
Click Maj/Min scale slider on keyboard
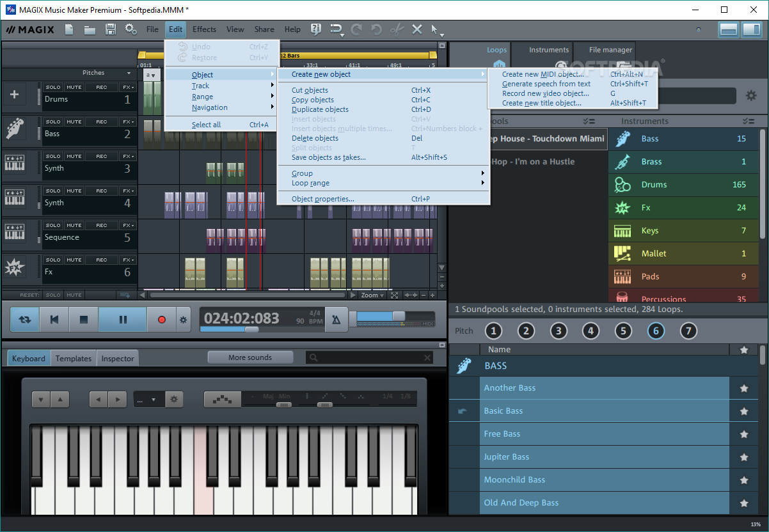pyautogui.click(x=283, y=405)
